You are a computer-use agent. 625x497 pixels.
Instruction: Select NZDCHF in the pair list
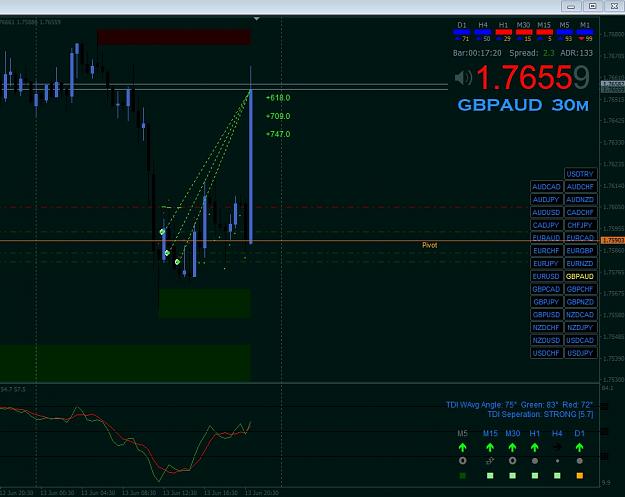tap(546, 327)
